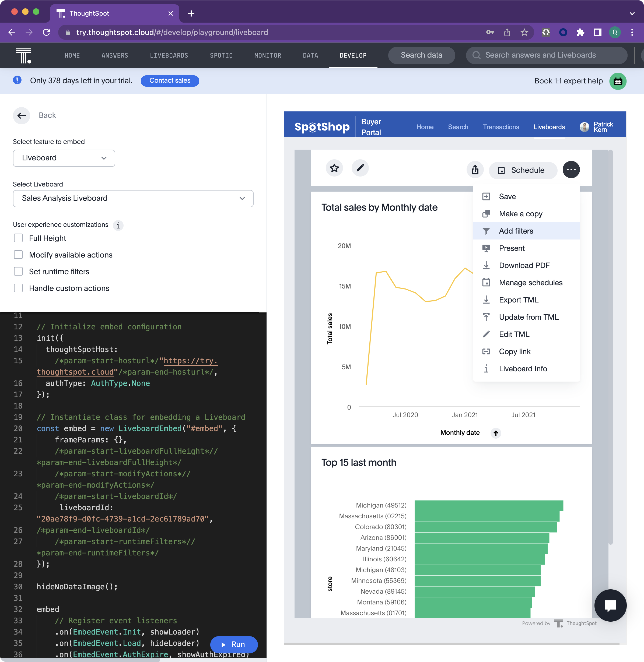
Task: Click the Monthly date sort arrow
Action: tap(495, 433)
